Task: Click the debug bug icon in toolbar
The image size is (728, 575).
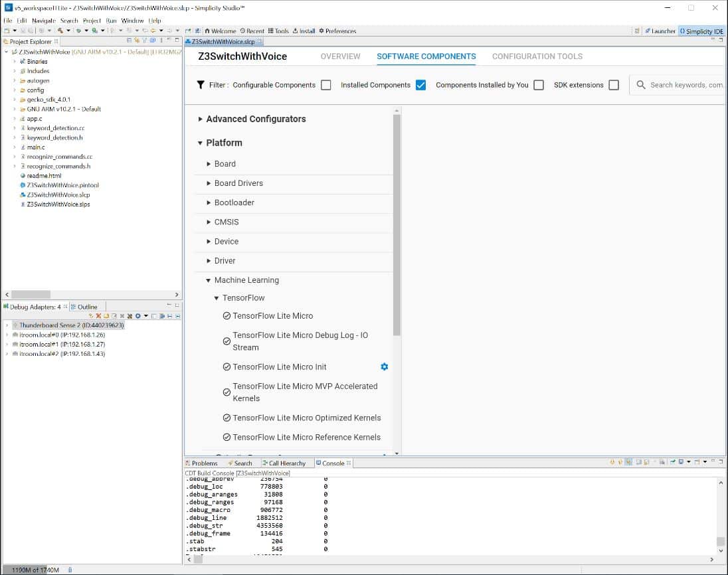Action: [x=78, y=31]
